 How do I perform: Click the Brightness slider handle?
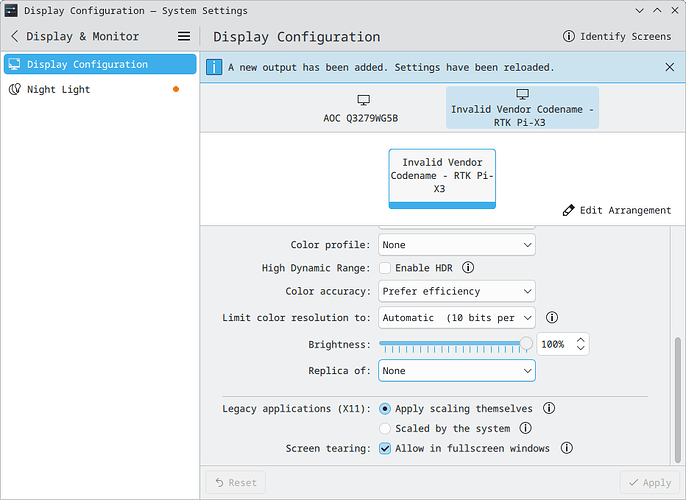tap(526, 343)
